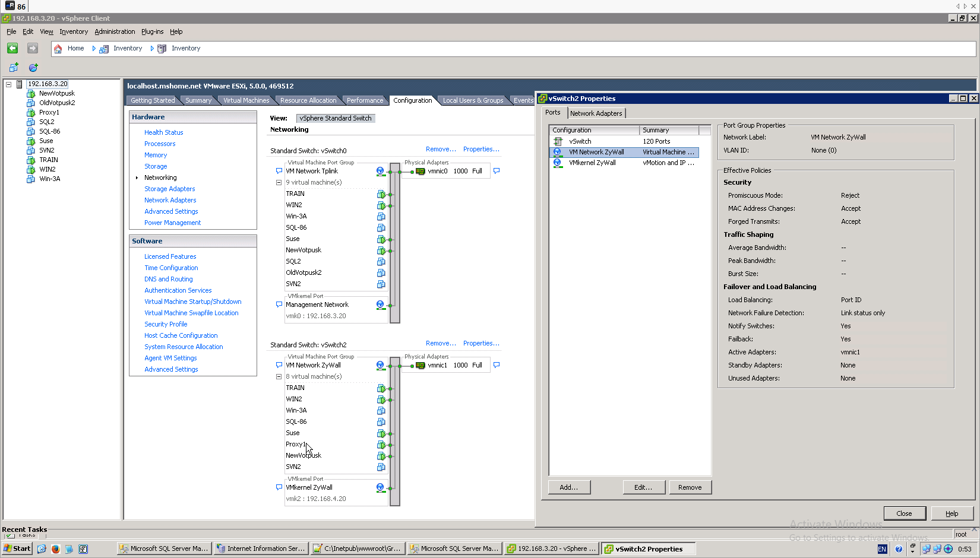Open the Edit menu
Screen dimensions: 980x558
[28, 31]
